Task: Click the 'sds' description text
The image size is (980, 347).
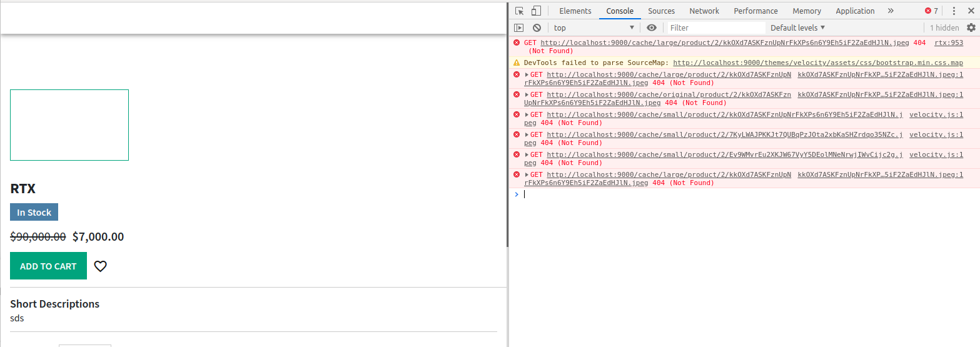Action: click(17, 318)
